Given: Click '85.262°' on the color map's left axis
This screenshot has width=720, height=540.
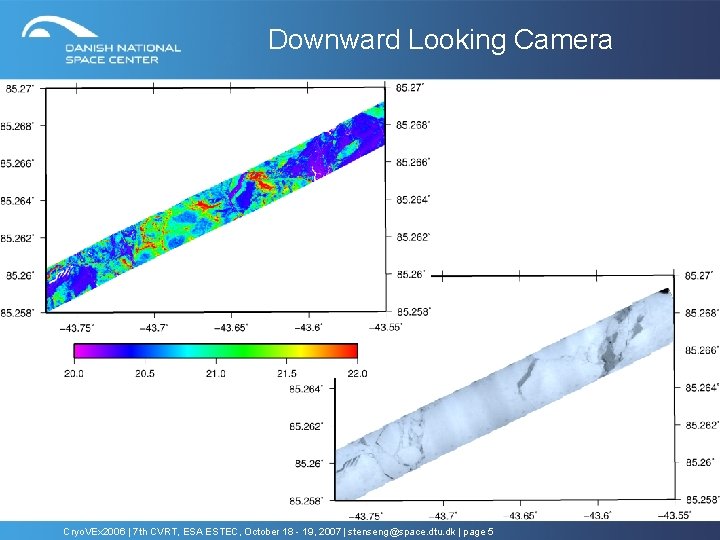Looking at the screenshot, I should 17,238.
